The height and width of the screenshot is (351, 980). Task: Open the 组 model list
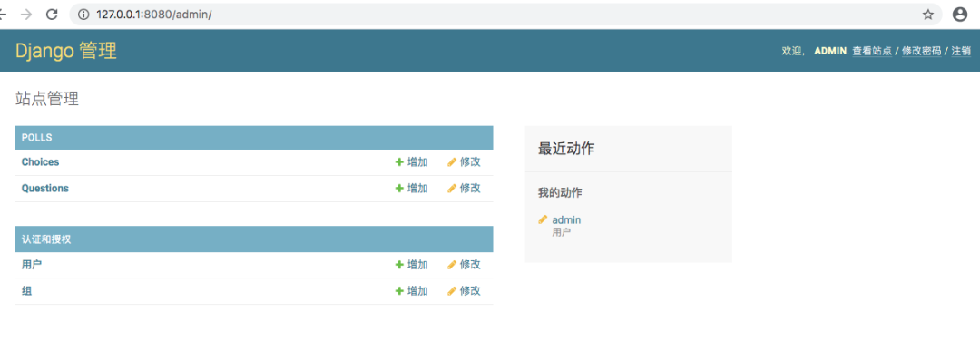point(26,291)
